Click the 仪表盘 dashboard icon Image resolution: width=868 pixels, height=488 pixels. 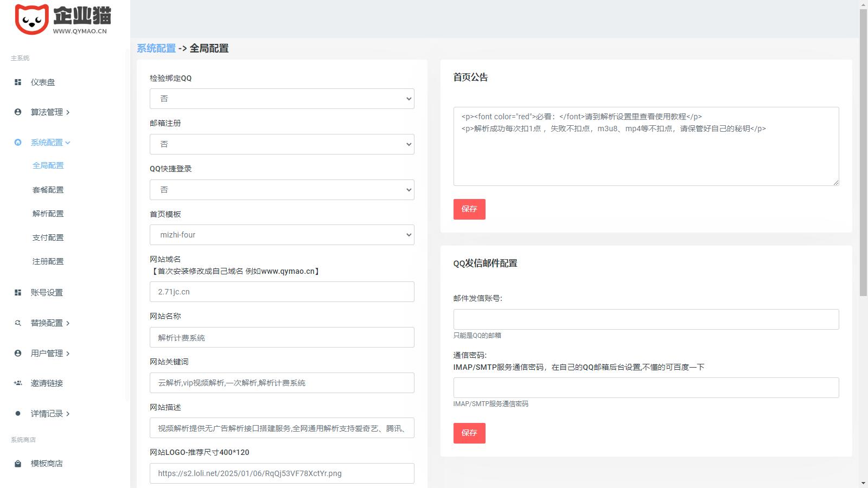click(18, 82)
